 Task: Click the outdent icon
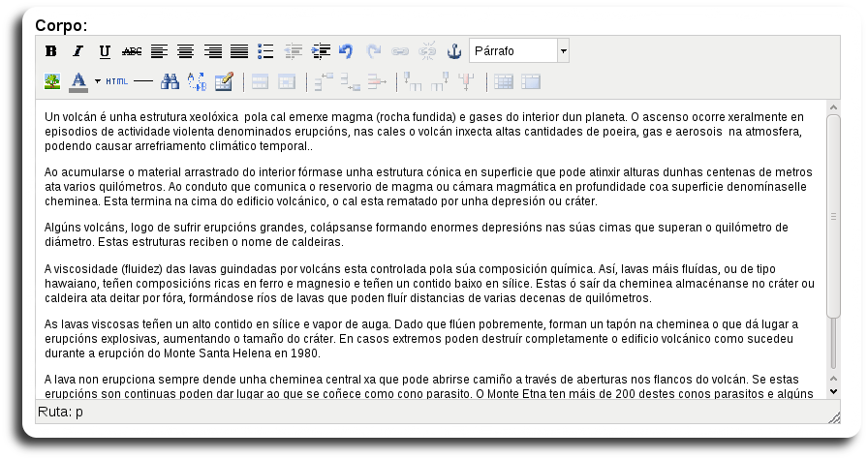pyautogui.click(x=293, y=51)
